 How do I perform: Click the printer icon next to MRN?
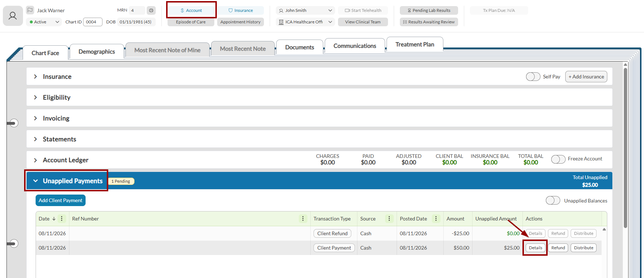coord(151,10)
